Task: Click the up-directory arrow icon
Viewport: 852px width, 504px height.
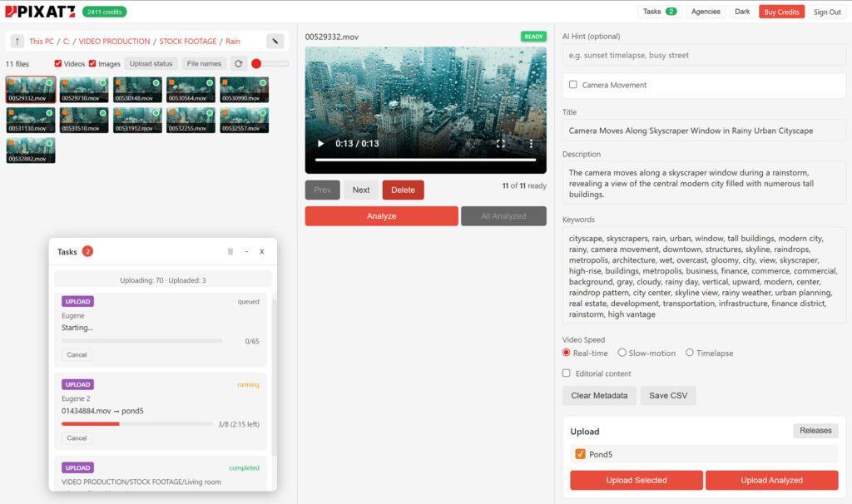Action: click(x=17, y=41)
